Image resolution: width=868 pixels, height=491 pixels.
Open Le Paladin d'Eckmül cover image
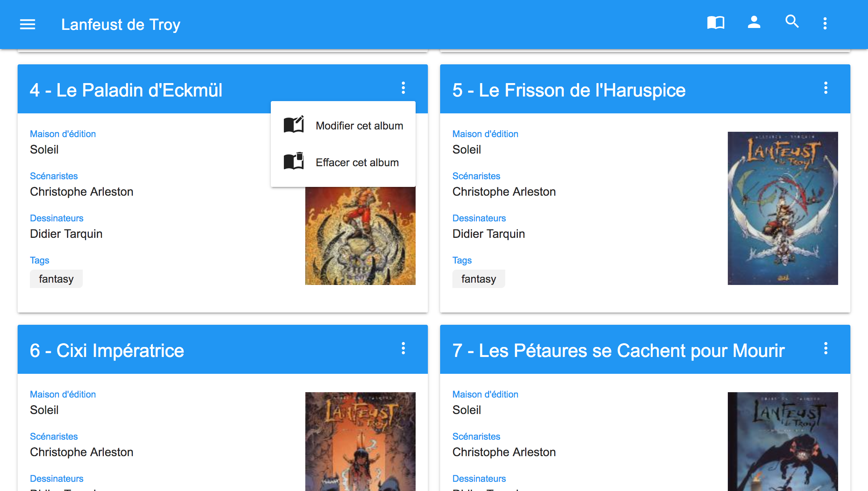(360, 236)
